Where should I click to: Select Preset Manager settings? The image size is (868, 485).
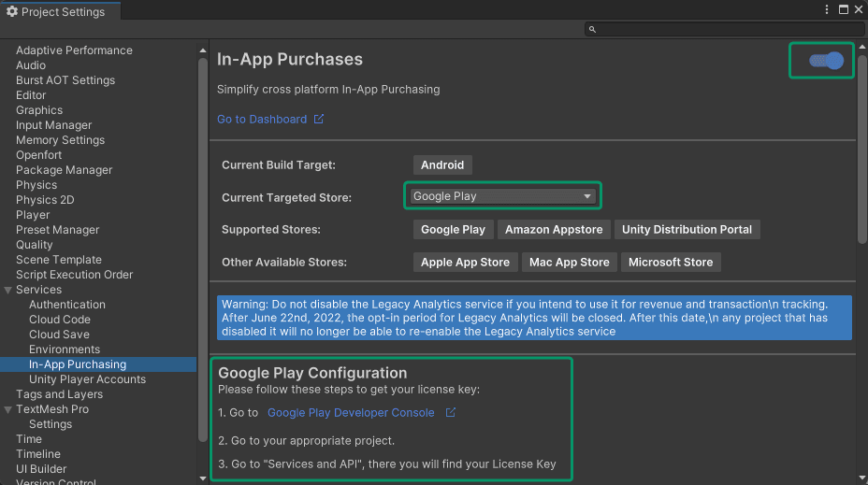58,230
